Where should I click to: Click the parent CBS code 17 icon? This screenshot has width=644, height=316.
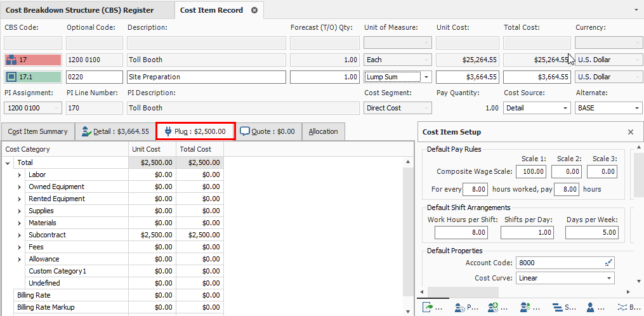pyautogui.click(x=11, y=60)
